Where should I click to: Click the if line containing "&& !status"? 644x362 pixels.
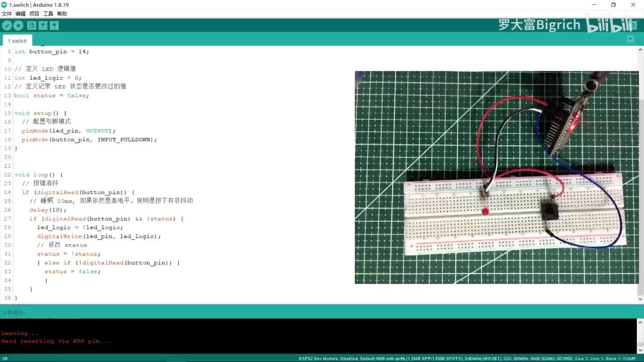point(106,219)
